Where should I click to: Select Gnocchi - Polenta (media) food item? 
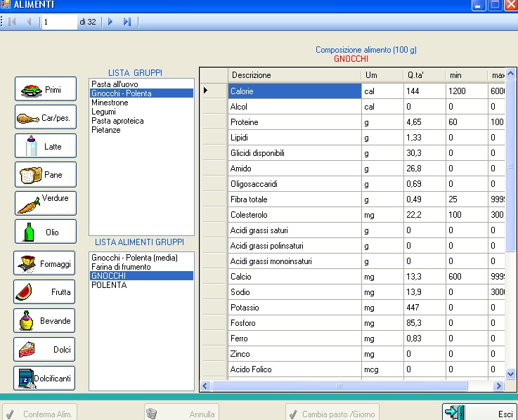141,258
